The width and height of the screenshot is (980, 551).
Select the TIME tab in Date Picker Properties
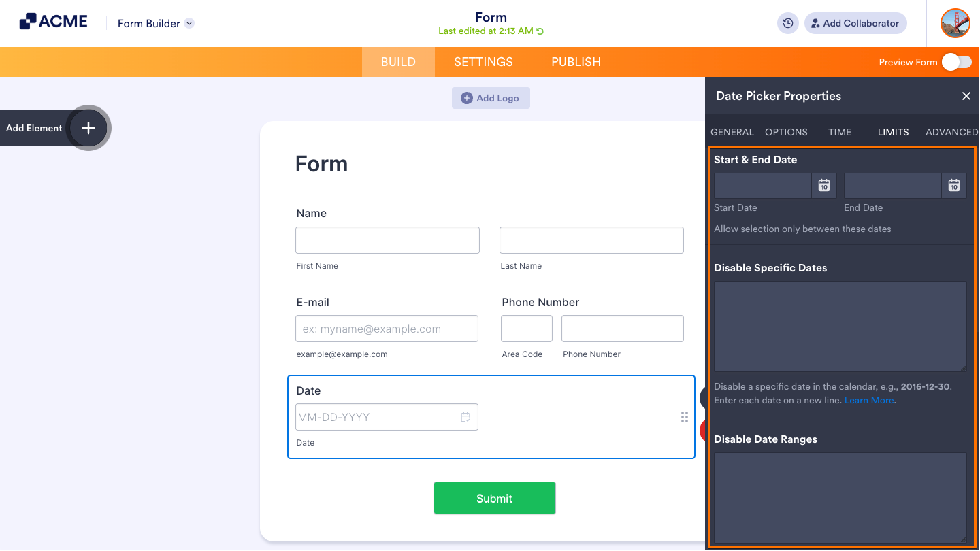(839, 132)
